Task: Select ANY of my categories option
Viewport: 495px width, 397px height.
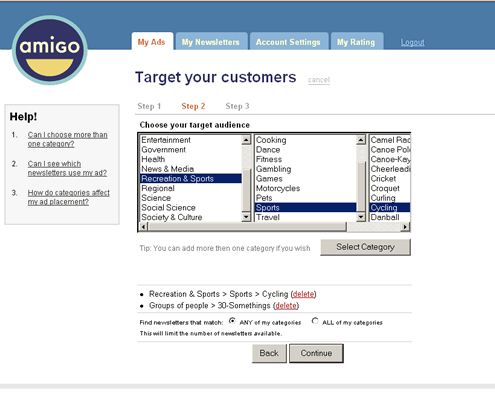Action: pos(232,321)
